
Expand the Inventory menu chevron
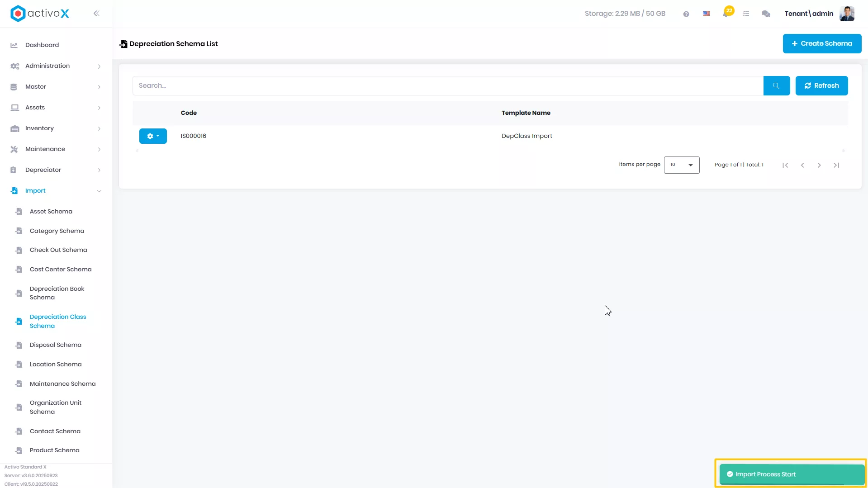tap(99, 128)
